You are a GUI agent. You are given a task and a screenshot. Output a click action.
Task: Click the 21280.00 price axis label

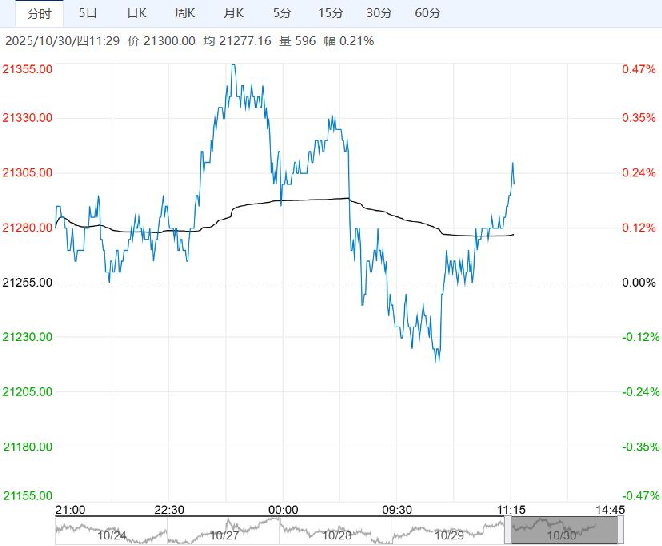[x=28, y=228]
